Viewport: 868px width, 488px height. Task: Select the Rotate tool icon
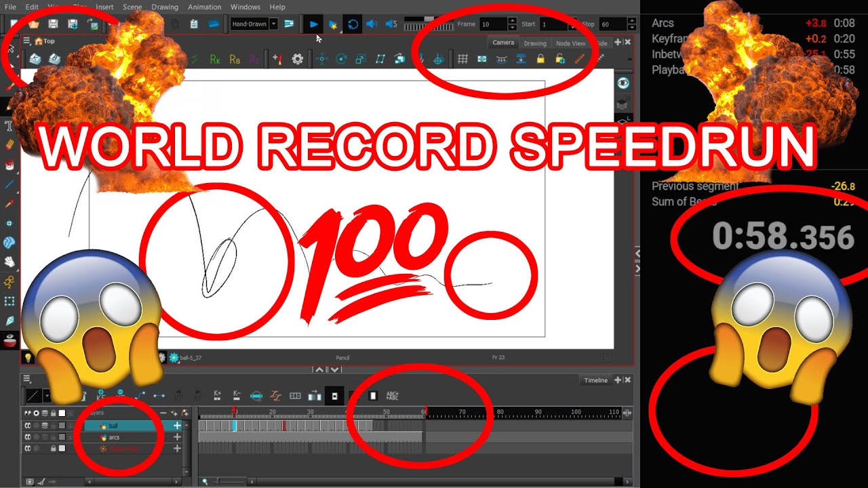pos(341,60)
